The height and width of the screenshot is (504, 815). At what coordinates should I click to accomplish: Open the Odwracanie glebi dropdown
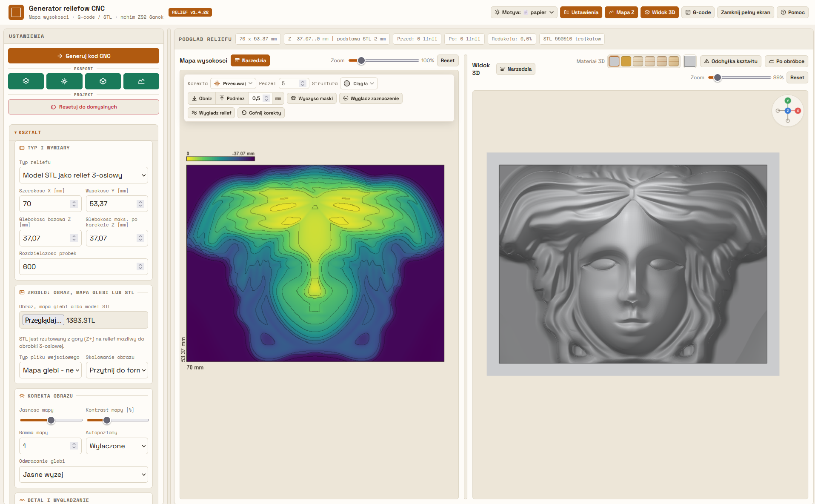click(83, 475)
